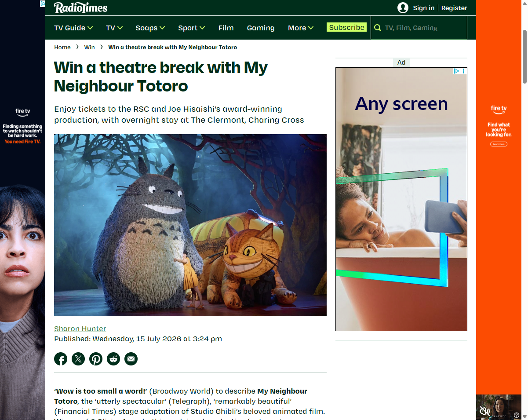The width and height of the screenshot is (528, 420).
Task: Share article on Facebook
Action: 61,359
